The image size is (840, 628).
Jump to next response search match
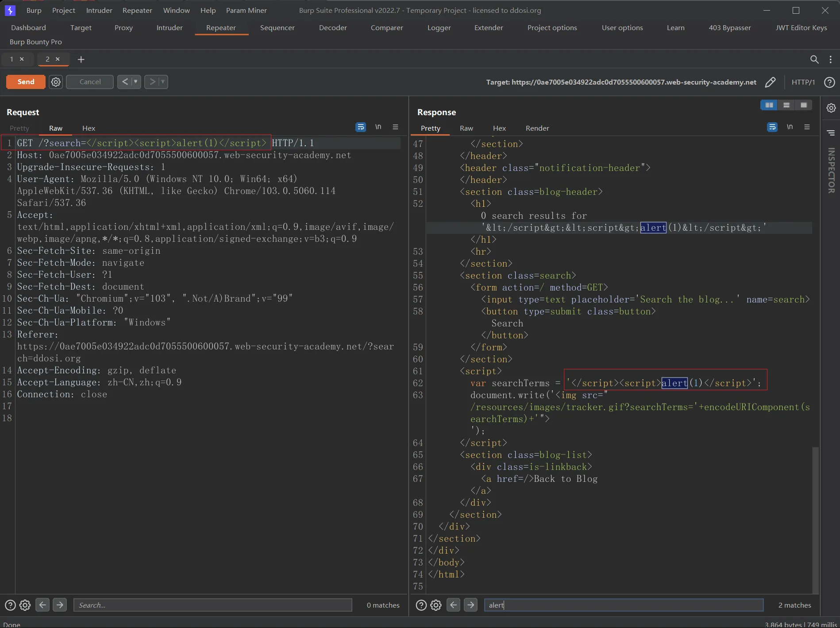(471, 605)
